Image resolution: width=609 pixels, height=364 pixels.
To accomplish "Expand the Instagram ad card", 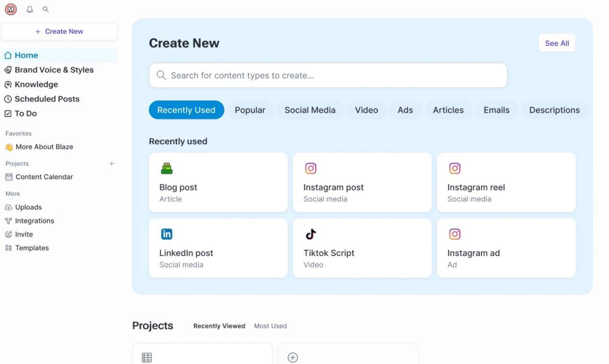I will point(506,248).
